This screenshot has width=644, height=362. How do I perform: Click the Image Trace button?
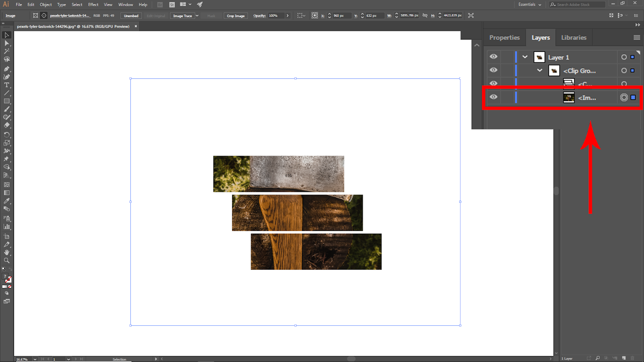(182, 16)
